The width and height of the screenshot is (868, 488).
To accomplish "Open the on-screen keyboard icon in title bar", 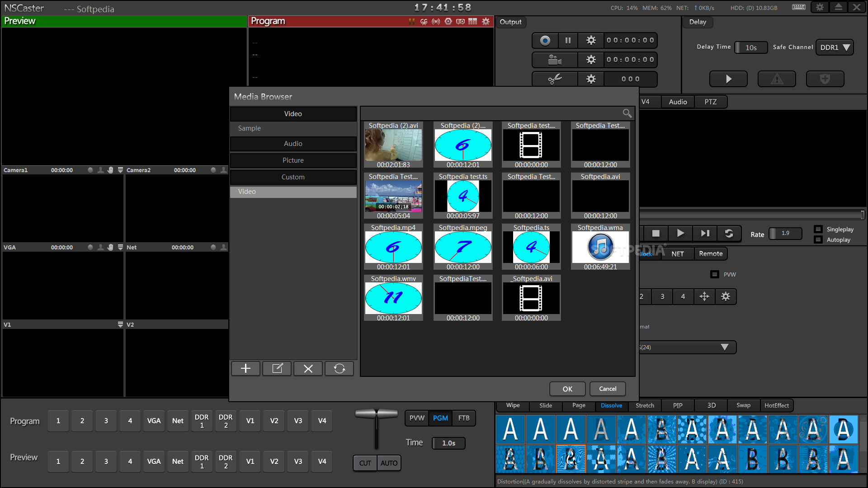I will pyautogui.click(x=799, y=7).
